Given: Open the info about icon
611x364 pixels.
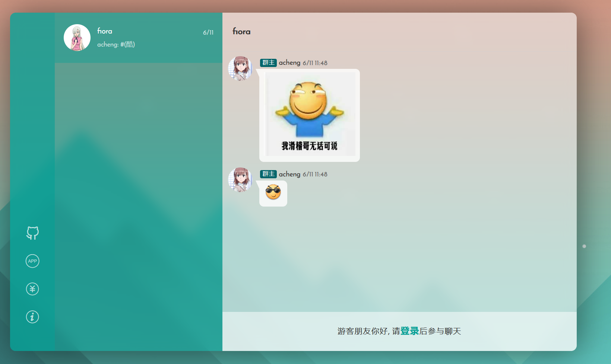Looking at the screenshot, I should point(32,317).
